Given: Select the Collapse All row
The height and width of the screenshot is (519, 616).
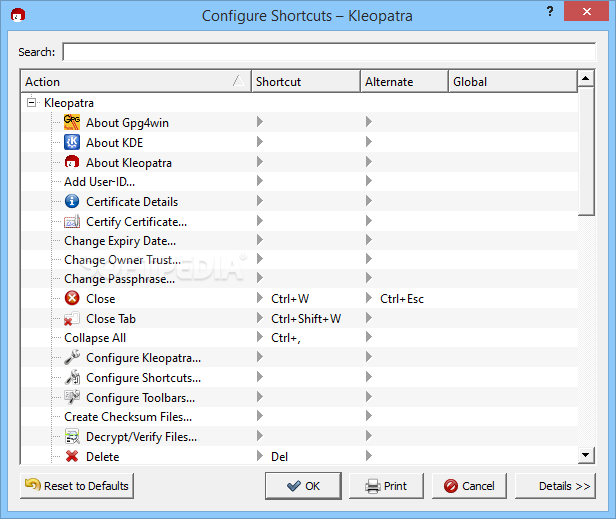Looking at the screenshot, I should point(300,337).
